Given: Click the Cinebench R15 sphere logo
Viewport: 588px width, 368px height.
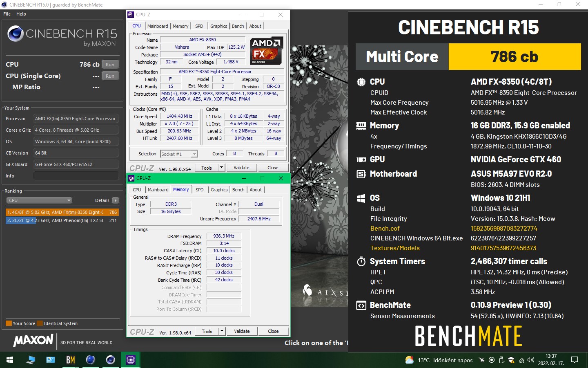Looking at the screenshot, I should click(x=16, y=34).
